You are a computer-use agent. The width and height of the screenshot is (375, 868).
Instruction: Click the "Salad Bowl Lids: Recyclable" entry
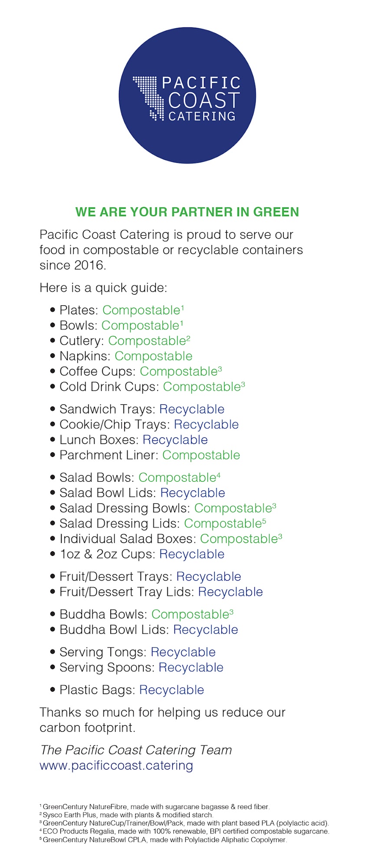(142, 493)
